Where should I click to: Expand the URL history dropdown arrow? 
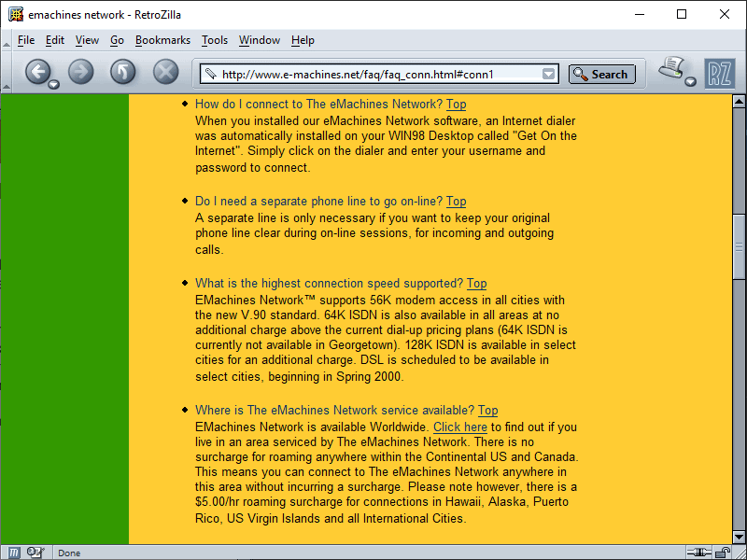click(549, 75)
